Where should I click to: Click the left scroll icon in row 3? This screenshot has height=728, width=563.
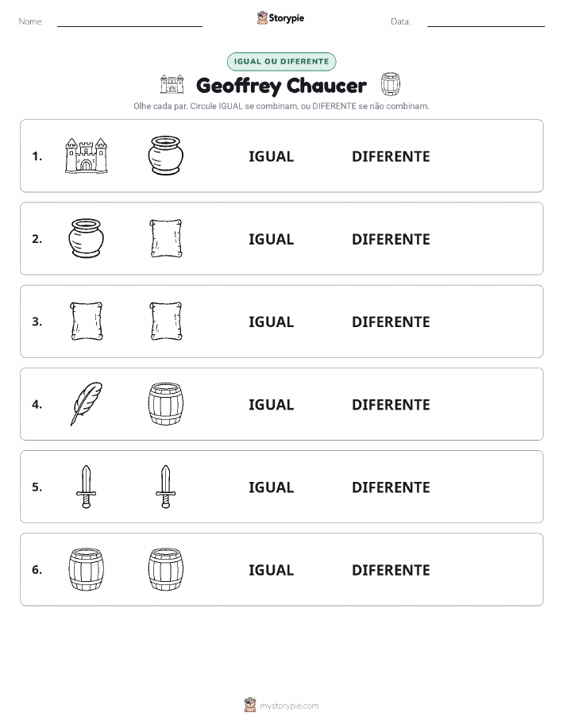tap(87, 322)
